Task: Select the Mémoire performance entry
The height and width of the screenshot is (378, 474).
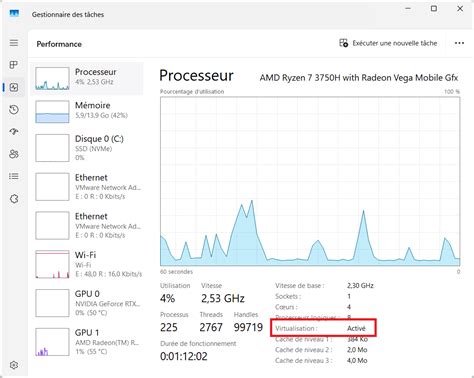Action: click(87, 111)
